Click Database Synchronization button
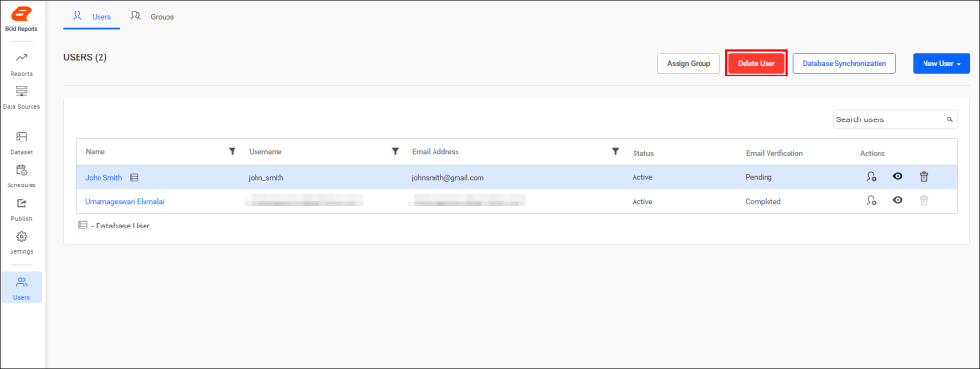The image size is (980, 369). coord(844,63)
